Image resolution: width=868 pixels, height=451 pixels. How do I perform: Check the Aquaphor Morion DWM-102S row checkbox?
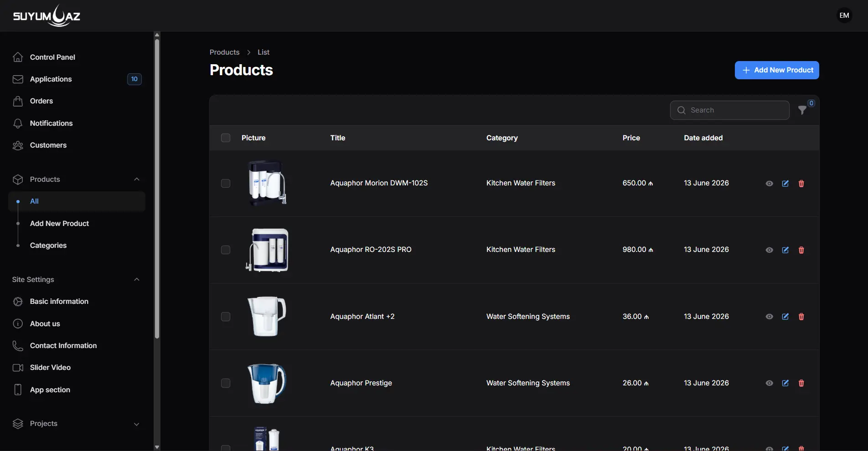pyautogui.click(x=226, y=184)
